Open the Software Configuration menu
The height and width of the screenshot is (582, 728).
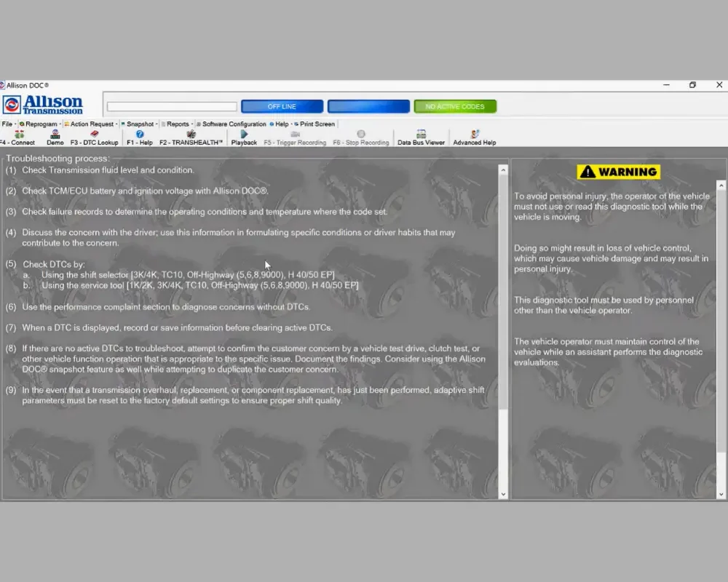click(232, 124)
